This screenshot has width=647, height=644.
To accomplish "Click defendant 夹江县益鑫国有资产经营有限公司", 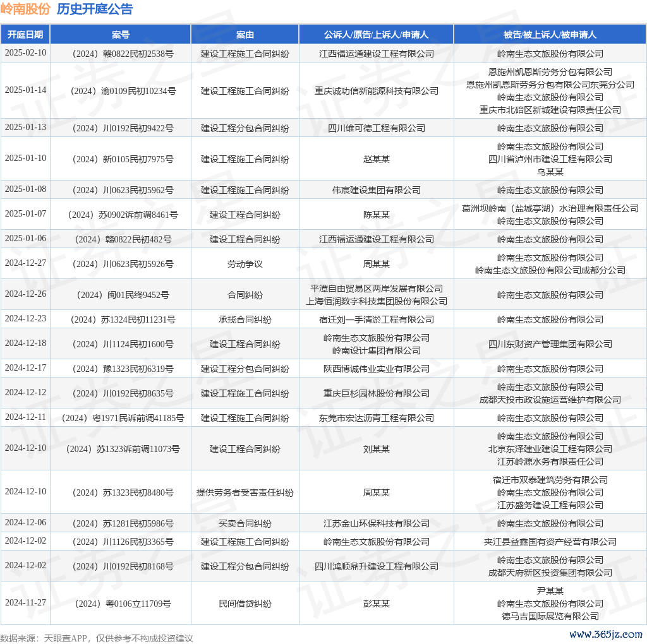I will click(x=550, y=542).
